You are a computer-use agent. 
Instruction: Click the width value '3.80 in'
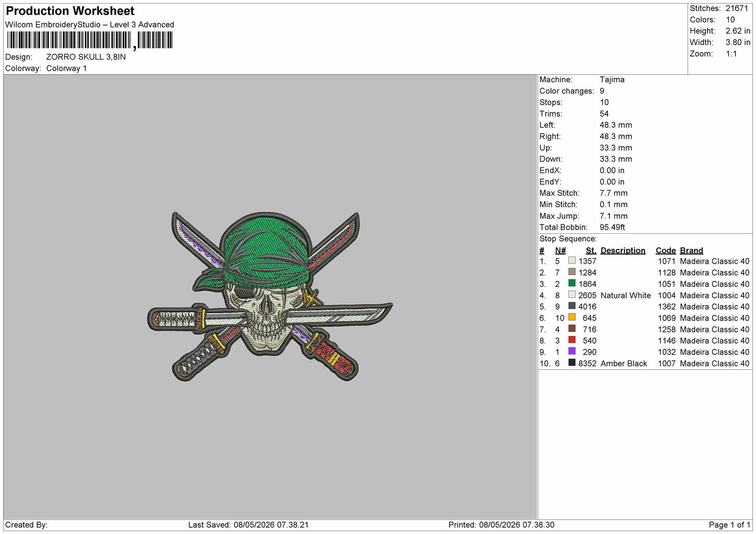click(738, 42)
